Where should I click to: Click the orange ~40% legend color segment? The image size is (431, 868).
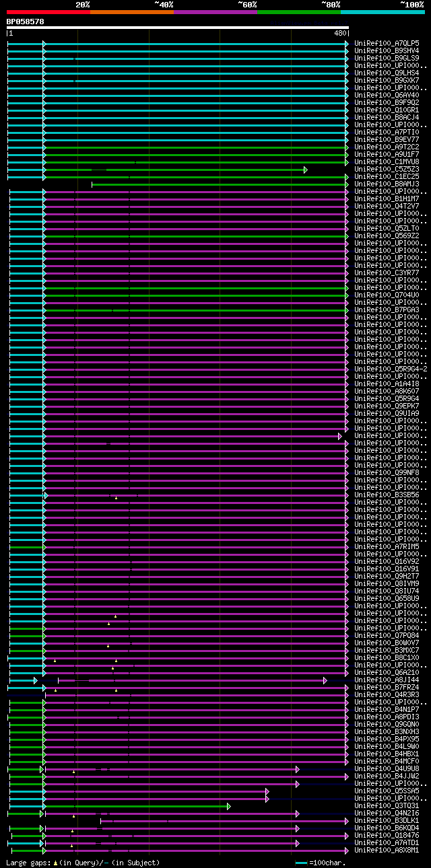(132, 12)
